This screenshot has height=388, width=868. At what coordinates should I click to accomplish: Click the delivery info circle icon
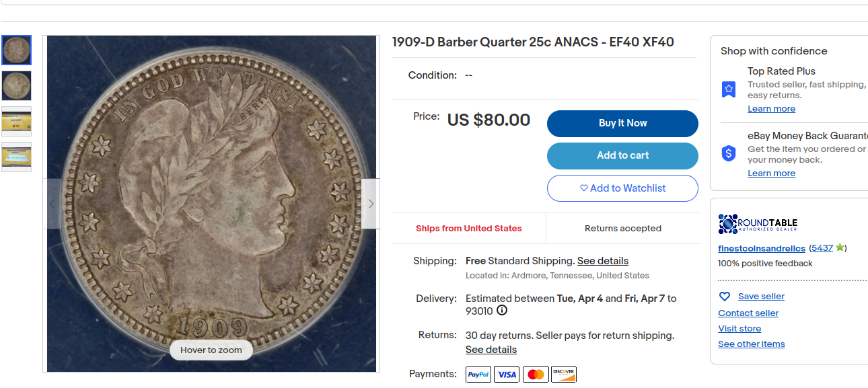click(x=502, y=311)
